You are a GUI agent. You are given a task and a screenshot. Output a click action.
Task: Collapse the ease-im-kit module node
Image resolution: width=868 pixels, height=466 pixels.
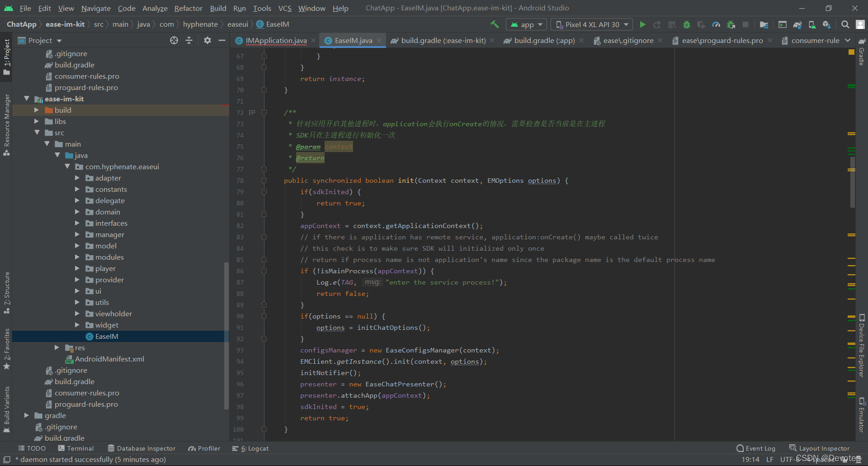(x=26, y=99)
